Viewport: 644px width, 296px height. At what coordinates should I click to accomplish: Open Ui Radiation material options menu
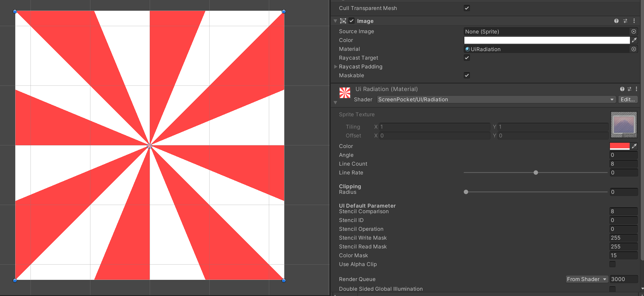click(x=636, y=89)
